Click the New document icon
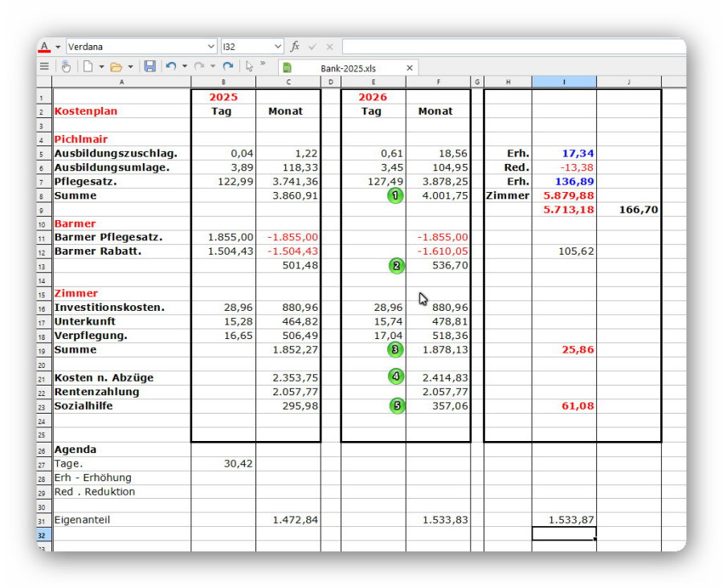 pyautogui.click(x=88, y=67)
